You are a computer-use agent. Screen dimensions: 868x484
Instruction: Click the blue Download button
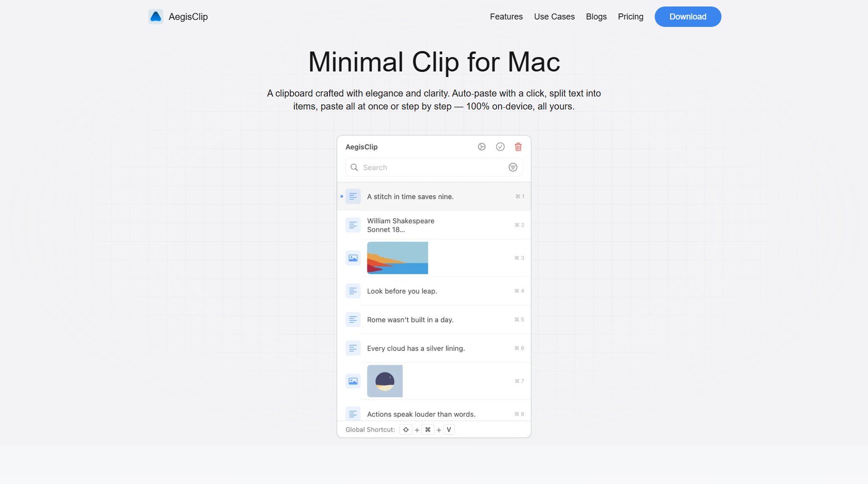coord(688,16)
